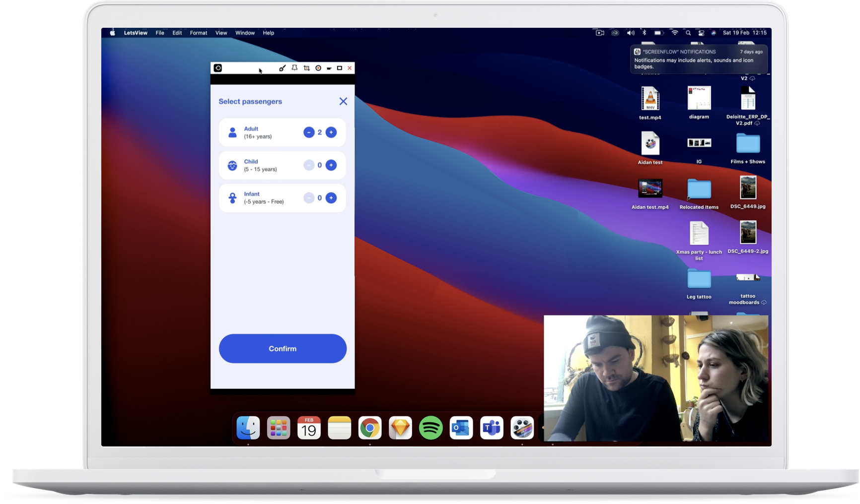860x504 pixels.
Task: Start screen recording with the record icon
Action: pos(318,68)
